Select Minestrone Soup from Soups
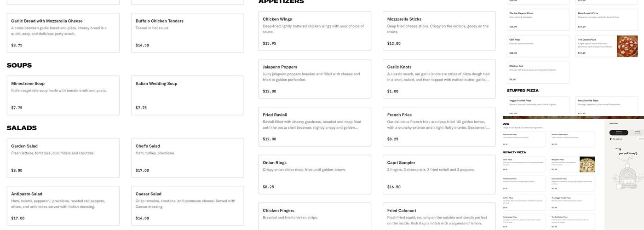 pyautogui.click(x=63, y=95)
